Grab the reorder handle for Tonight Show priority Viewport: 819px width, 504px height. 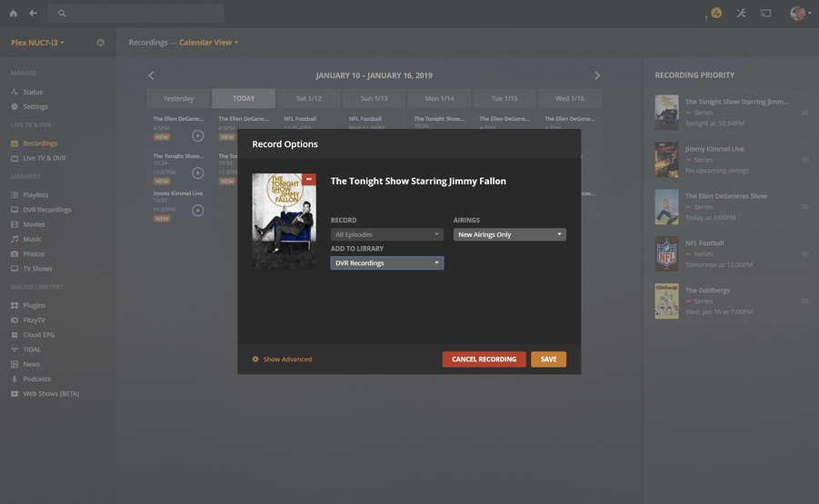point(804,113)
